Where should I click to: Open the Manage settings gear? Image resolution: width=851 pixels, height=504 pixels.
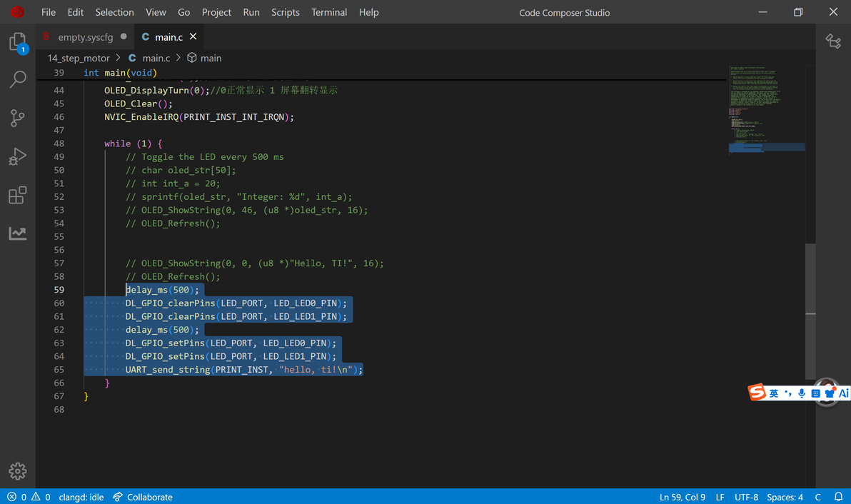18,471
